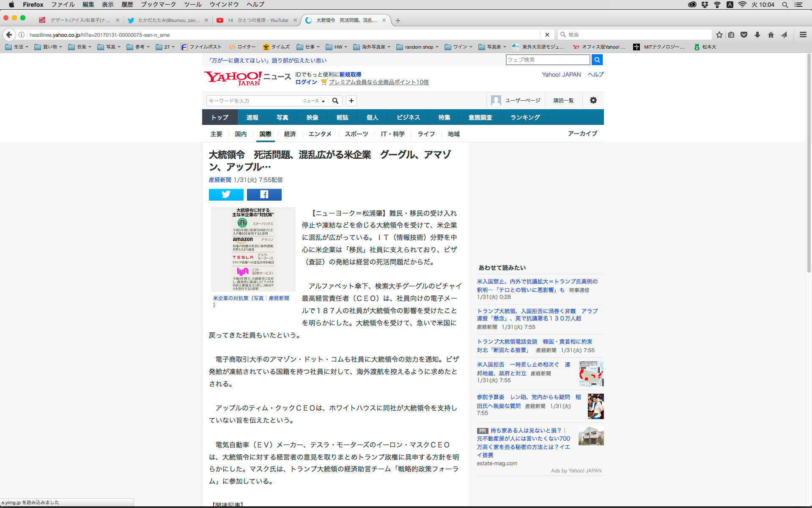Open the 生活 bookmarks folder dropdown
The width and height of the screenshot is (812, 508).
point(18,47)
